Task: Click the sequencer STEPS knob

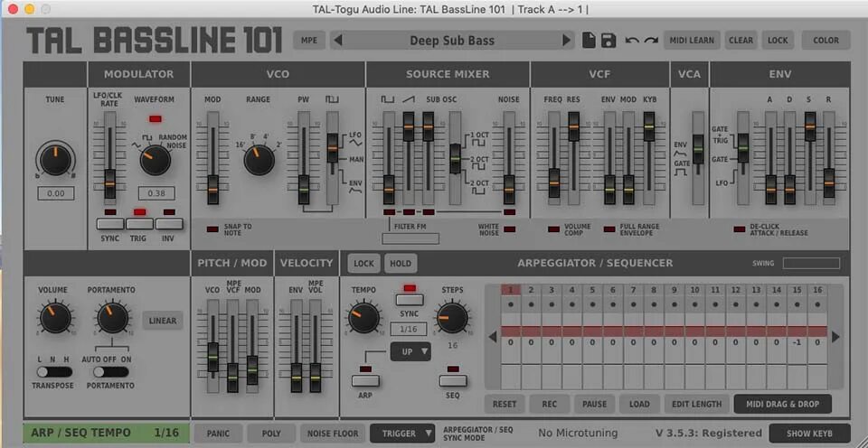Action: click(x=452, y=317)
